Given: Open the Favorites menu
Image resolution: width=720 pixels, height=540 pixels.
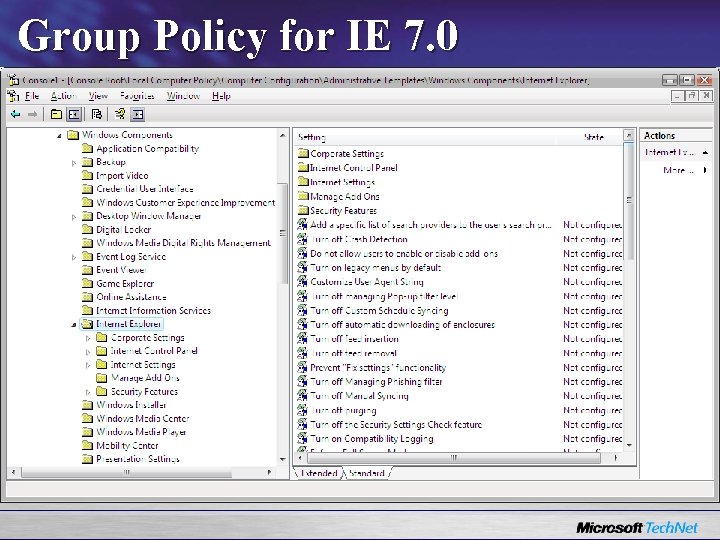Looking at the screenshot, I should [137, 96].
